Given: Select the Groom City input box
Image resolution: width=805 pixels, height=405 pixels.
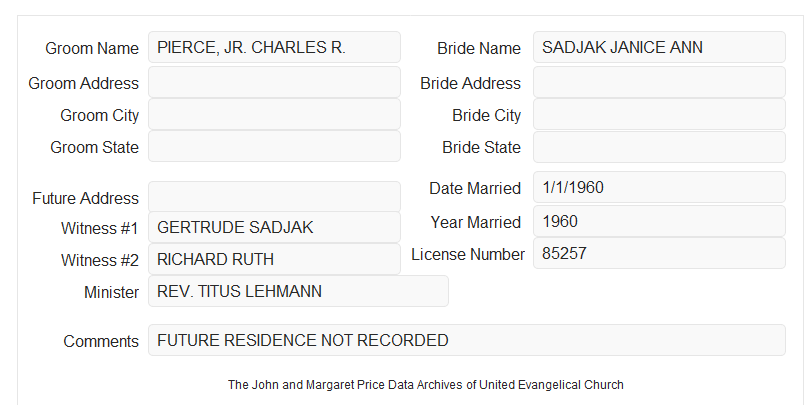Looking at the screenshot, I should coord(274,114).
